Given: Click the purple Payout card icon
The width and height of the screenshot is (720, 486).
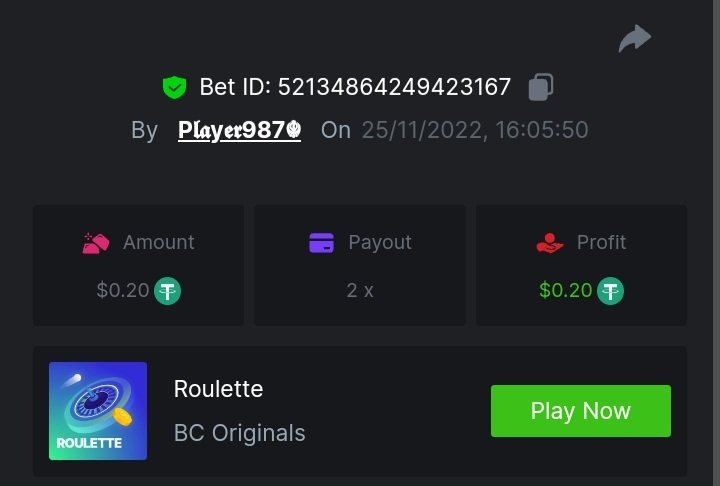Looking at the screenshot, I should pyautogui.click(x=321, y=243).
